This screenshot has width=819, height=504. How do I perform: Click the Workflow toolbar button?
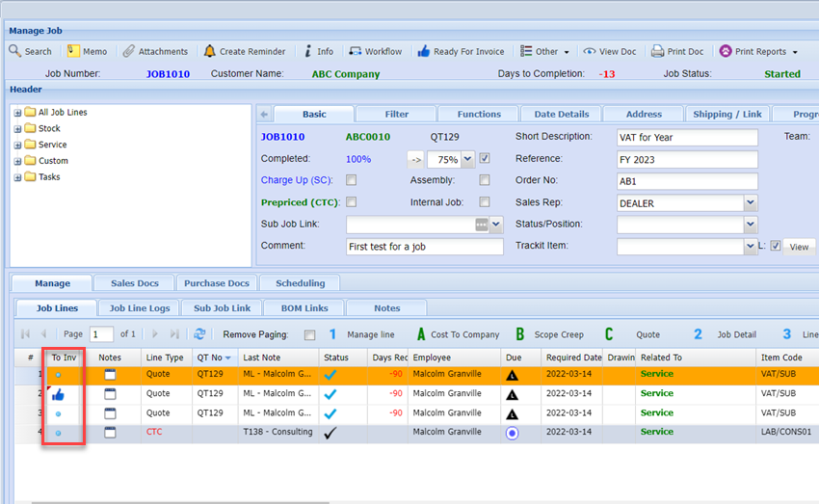click(x=374, y=51)
